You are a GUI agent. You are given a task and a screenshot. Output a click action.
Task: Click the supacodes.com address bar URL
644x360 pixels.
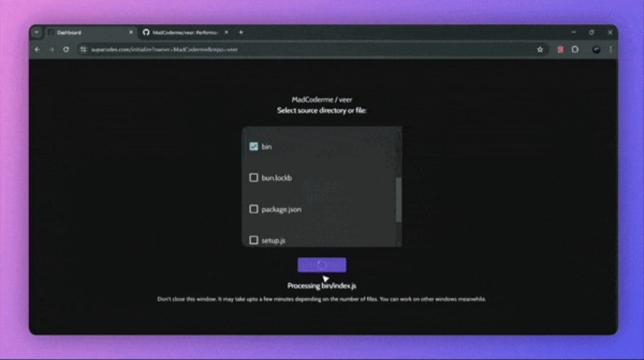164,50
